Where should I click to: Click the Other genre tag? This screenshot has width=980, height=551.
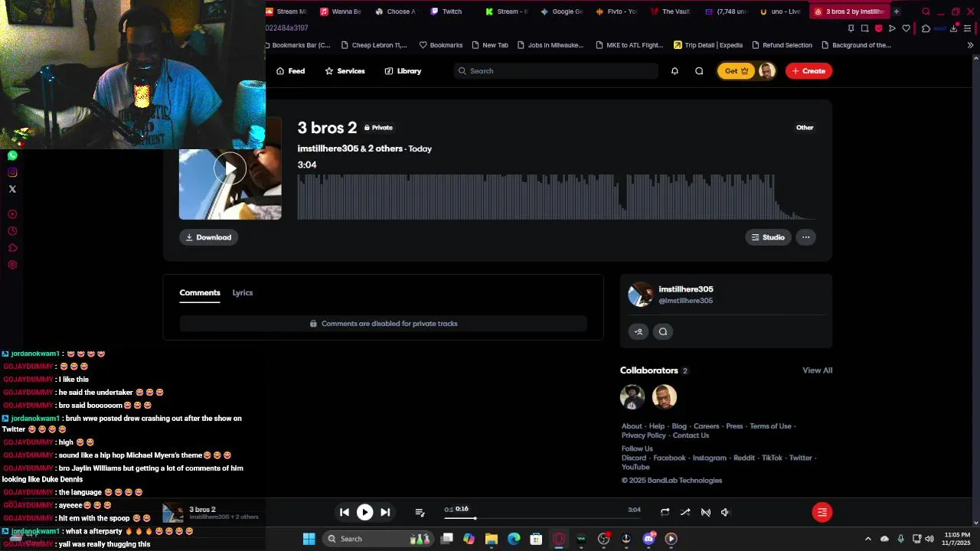805,128
